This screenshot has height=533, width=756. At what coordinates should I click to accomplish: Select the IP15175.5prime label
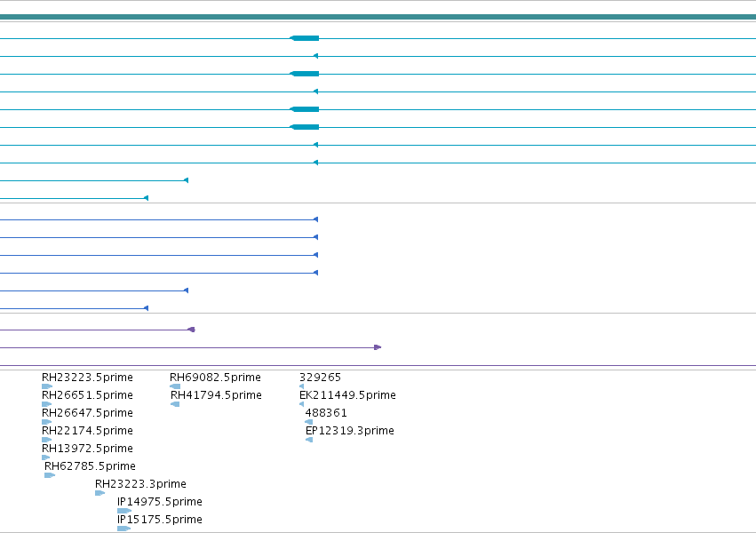(x=160, y=520)
